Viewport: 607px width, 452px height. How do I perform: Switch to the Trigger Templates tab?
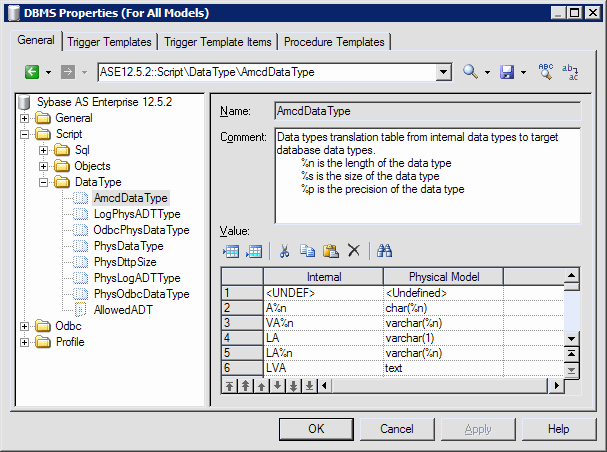[110, 42]
